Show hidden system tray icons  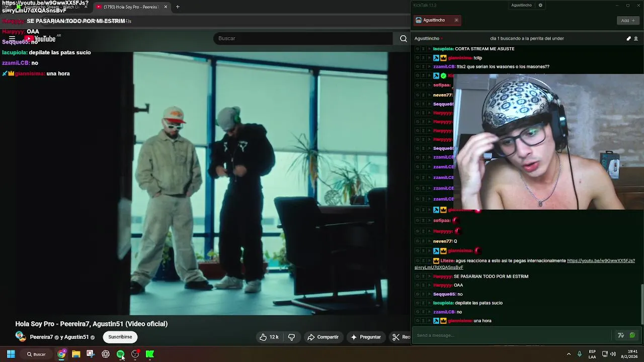pos(569,354)
